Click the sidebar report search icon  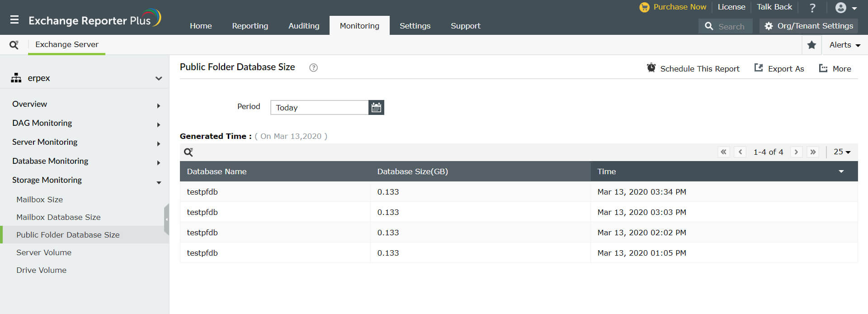tap(14, 45)
